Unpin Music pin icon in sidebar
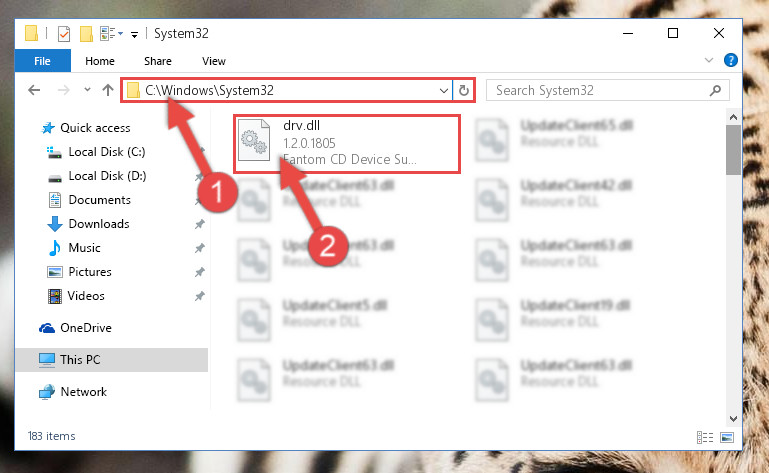 coord(200,248)
